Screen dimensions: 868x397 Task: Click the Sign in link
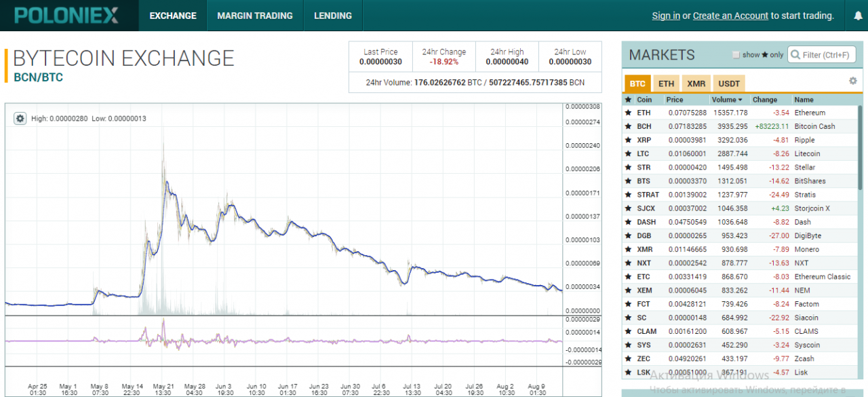666,16
